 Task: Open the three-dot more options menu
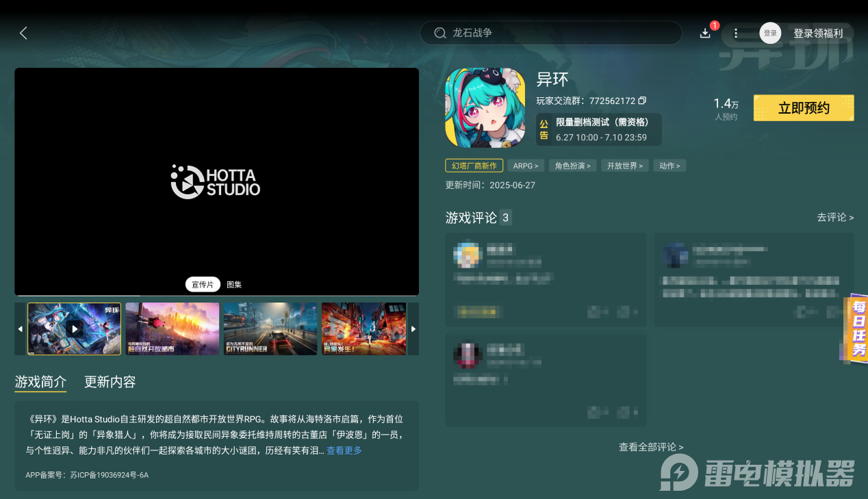[736, 33]
